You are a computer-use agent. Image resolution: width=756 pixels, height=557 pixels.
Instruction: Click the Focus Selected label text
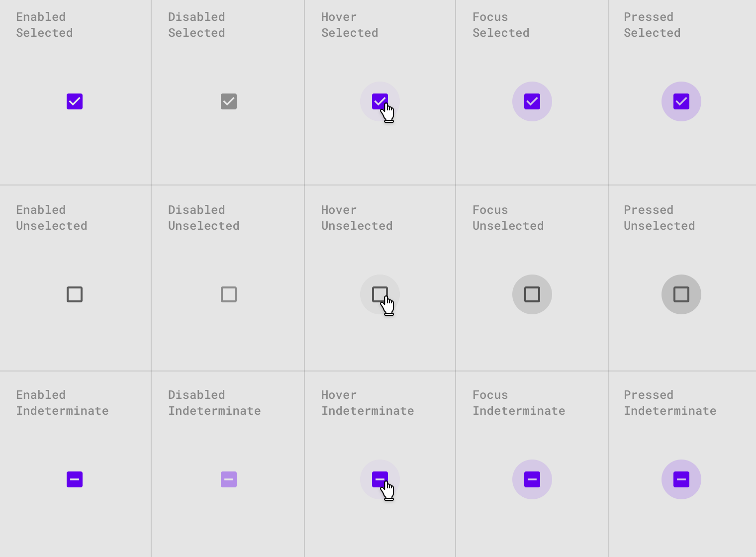501,24
